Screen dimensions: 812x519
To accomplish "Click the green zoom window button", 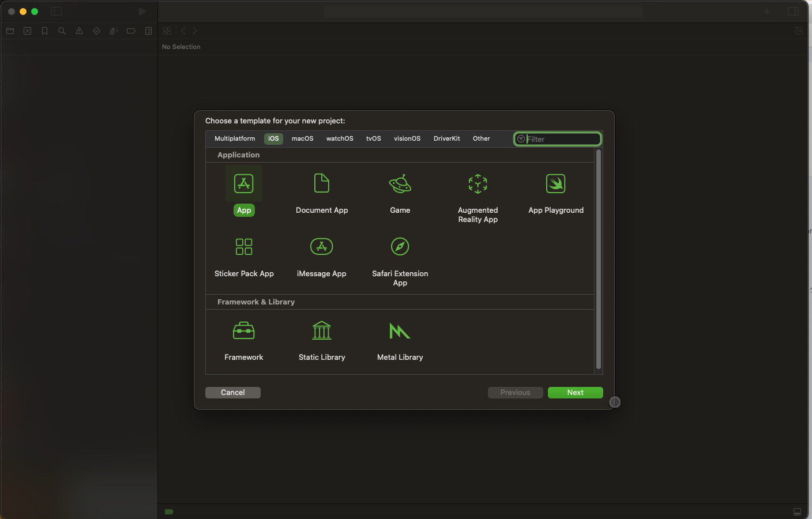I will [35, 12].
